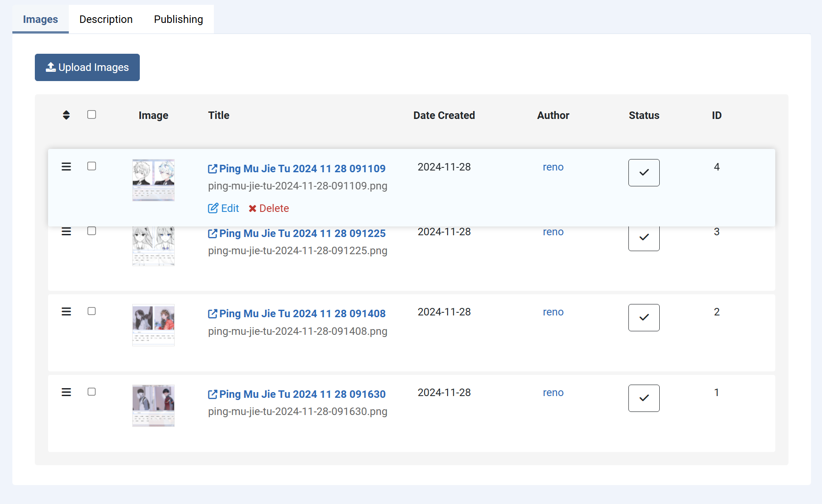Select checkbox for image 091109
Viewport: 822px width, 504px height.
[x=92, y=166]
